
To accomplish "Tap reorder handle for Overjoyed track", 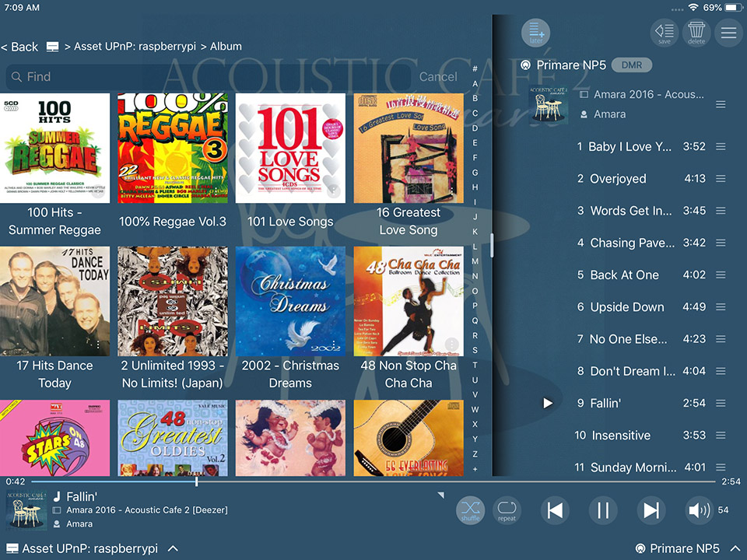I will tap(721, 179).
